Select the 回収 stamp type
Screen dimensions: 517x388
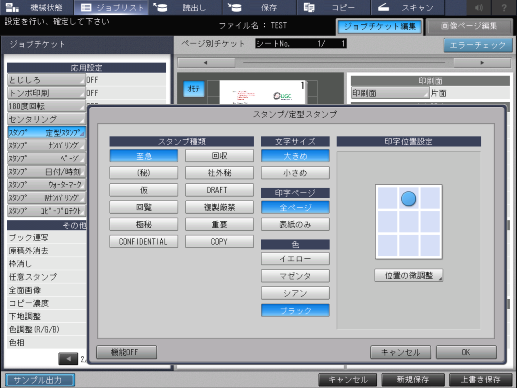[219, 156]
